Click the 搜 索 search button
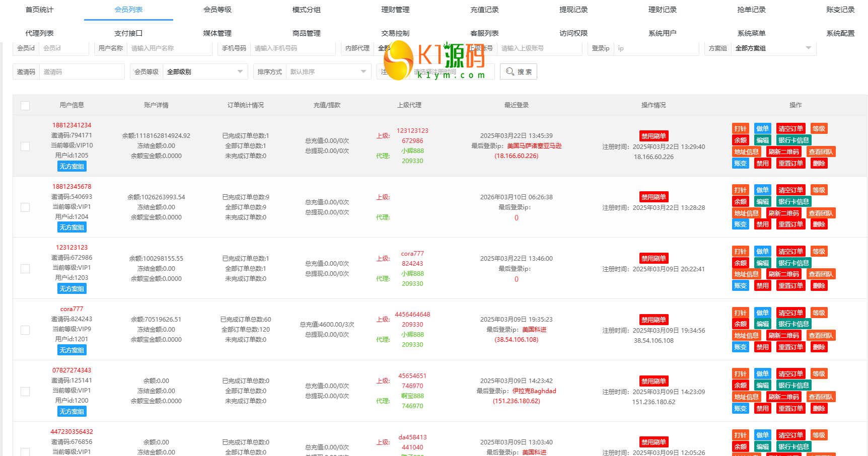This screenshot has width=868, height=456. click(x=519, y=71)
